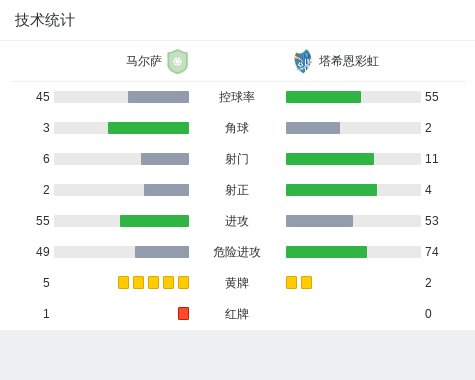Screen dimensions: 475x380
Task: Click the 马尔萨 red card icon
Action: 183,313
